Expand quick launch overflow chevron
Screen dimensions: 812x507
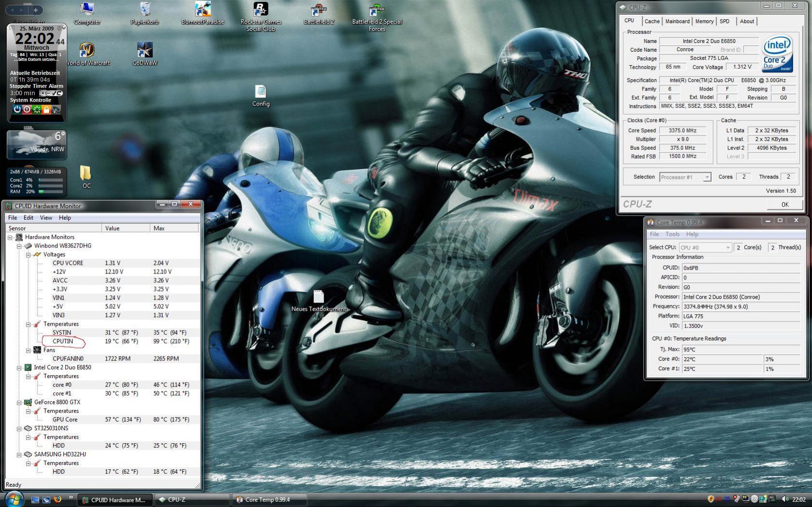(71, 497)
